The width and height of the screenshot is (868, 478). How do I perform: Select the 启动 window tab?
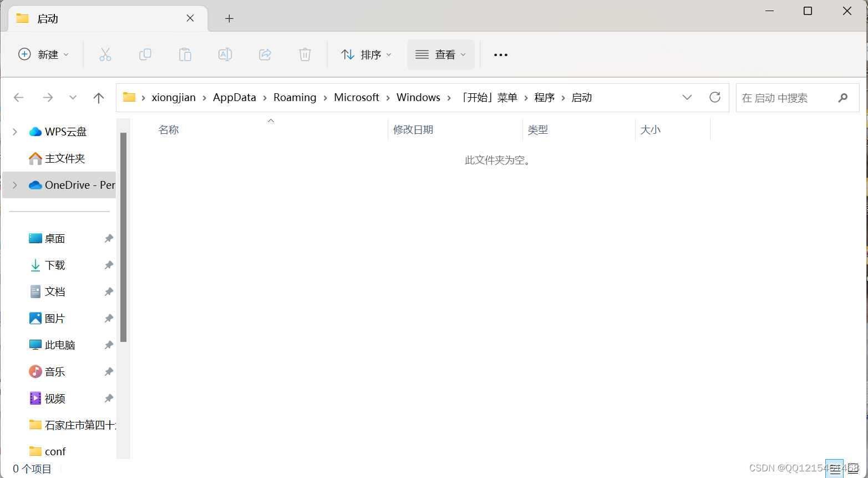click(x=108, y=18)
